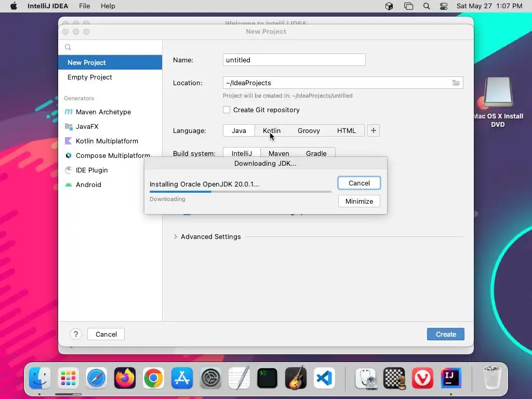This screenshot has width=532, height=399.
Task: Click the JDK download progress bar
Action: coord(240,192)
